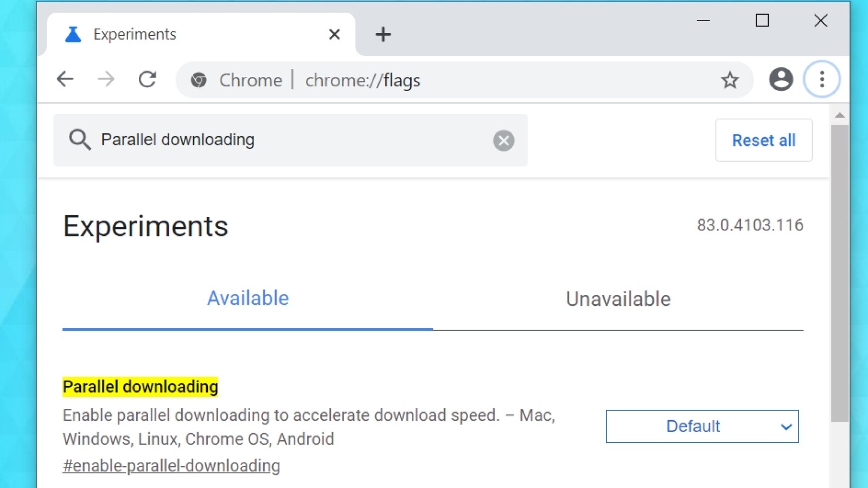
Task: Click the Chrome logo in the address bar
Action: (x=199, y=80)
